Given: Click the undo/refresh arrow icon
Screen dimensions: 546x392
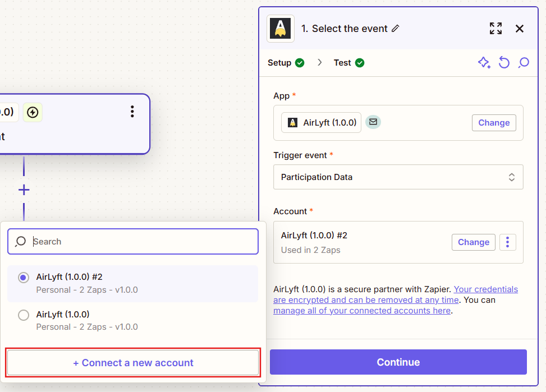Looking at the screenshot, I should 504,63.
